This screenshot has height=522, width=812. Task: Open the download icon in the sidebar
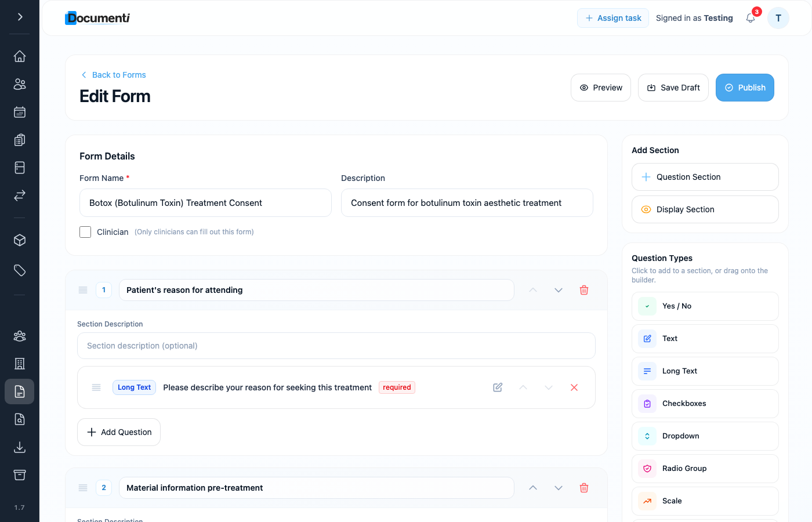point(20,447)
